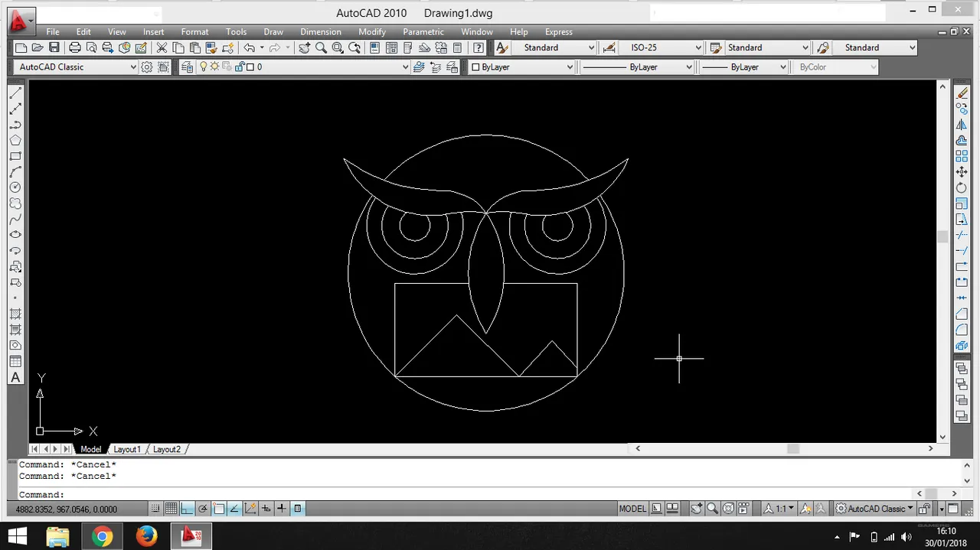Open the Modify menu
Screen dimensions: 980x550
click(372, 32)
